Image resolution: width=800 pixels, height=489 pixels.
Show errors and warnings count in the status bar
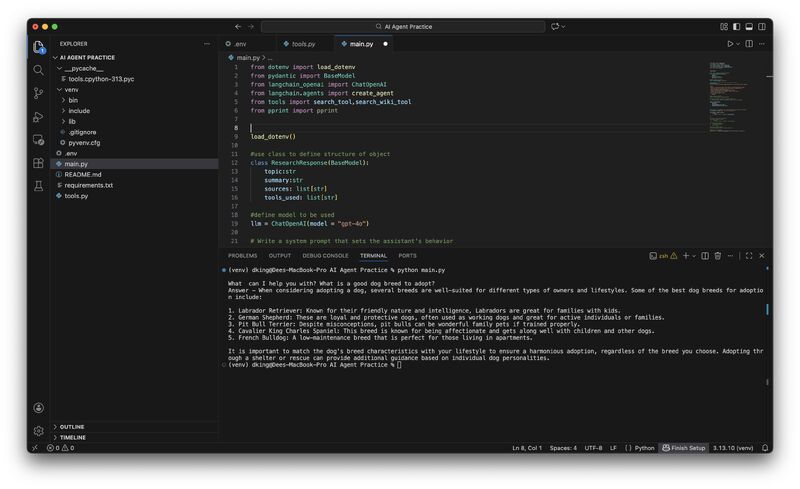coord(61,448)
